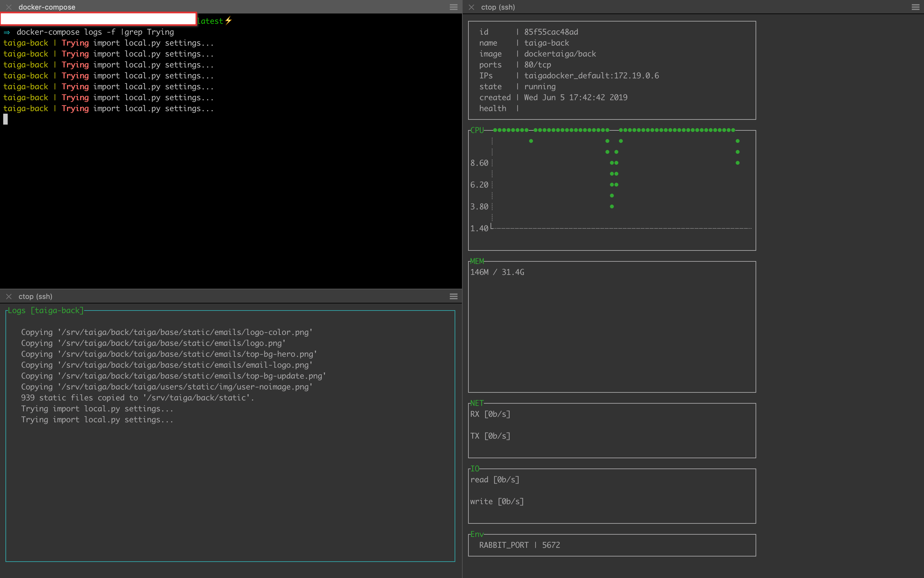Click the emails/logo.png copying log line
Image resolution: width=924 pixels, height=578 pixels.
click(153, 343)
